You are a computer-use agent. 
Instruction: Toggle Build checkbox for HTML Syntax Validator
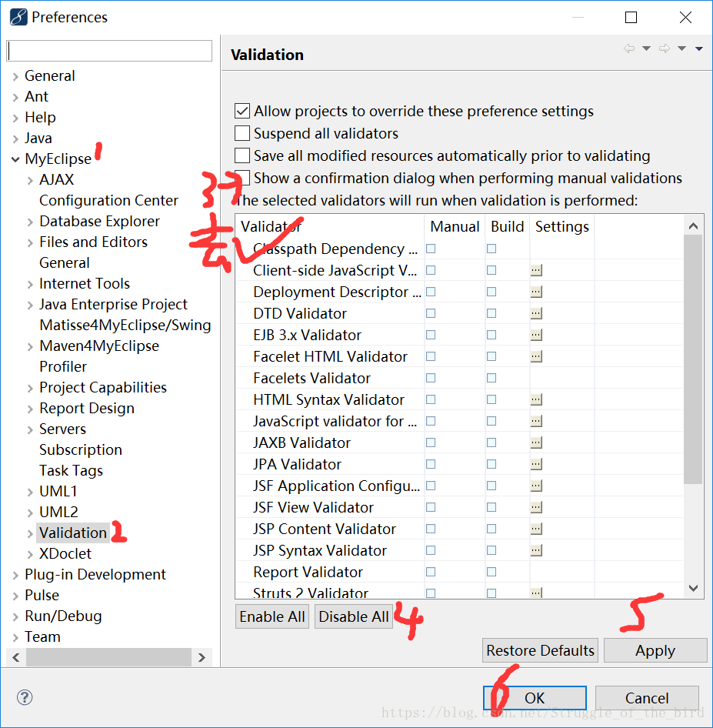[x=491, y=399]
